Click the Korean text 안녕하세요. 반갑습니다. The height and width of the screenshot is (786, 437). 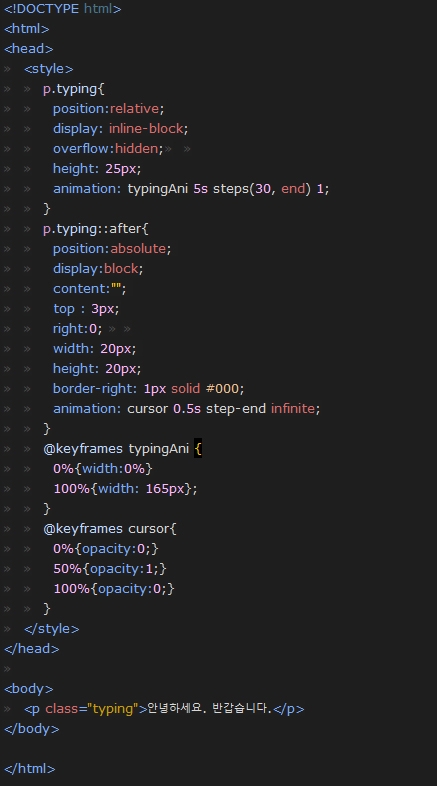tap(209, 709)
